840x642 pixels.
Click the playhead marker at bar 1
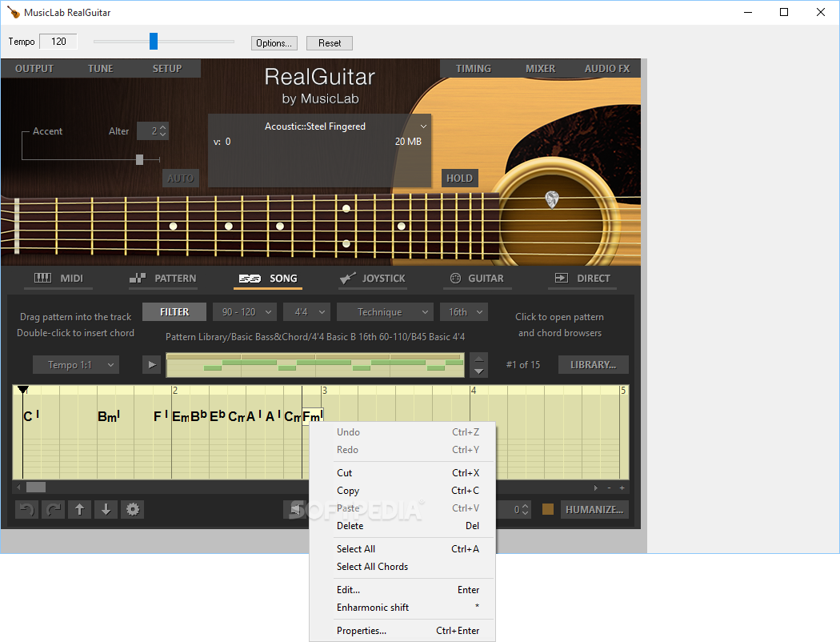[22, 390]
